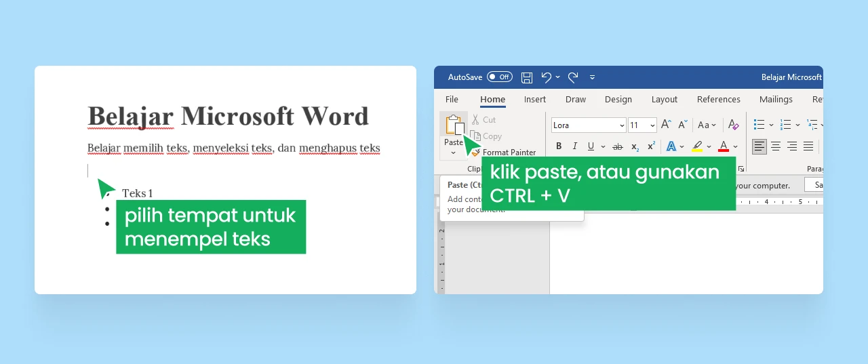868x364 pixels.
Task: Open highlight color dropdown arrow
Action: pos(709,146)
